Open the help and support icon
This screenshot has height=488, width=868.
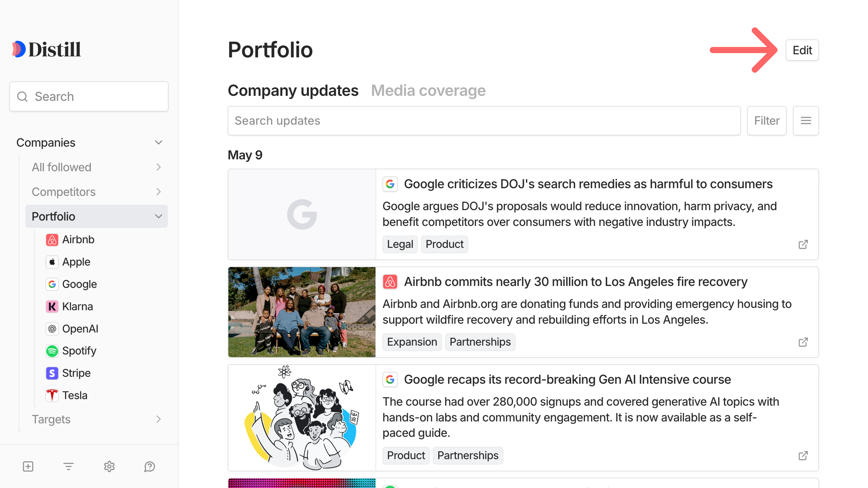coord(149,466)
